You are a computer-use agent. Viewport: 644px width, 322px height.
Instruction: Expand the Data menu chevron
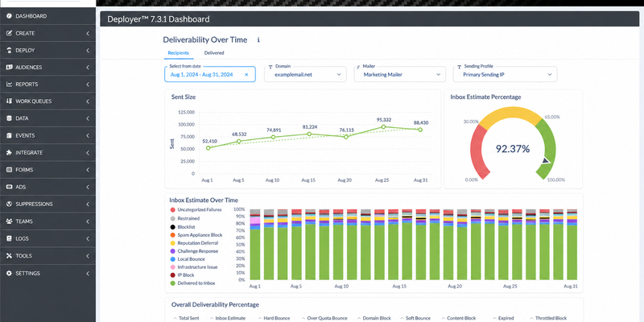[x=88, y=118]
